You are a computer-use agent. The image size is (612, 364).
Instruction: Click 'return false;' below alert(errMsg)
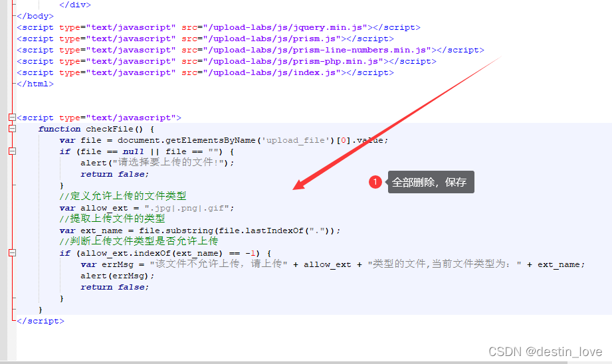pyautogui.click(x=115, y=287)
